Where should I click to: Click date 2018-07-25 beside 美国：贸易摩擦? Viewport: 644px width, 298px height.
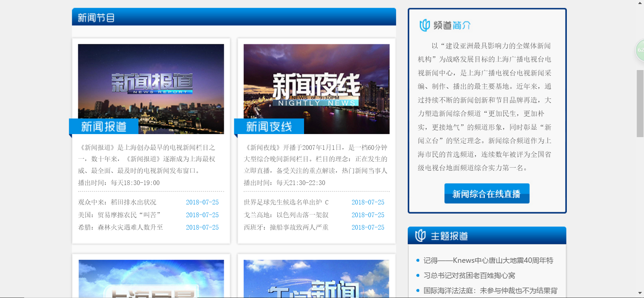(x=202, y=215)
